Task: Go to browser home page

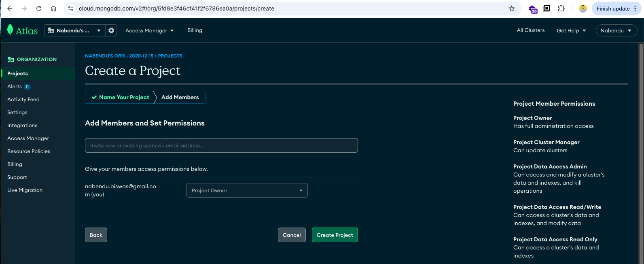Action: pos(53,9)
